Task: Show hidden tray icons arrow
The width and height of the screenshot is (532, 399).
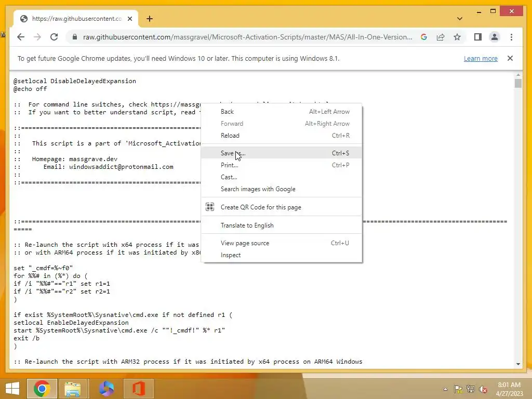Action: (445, 389)
